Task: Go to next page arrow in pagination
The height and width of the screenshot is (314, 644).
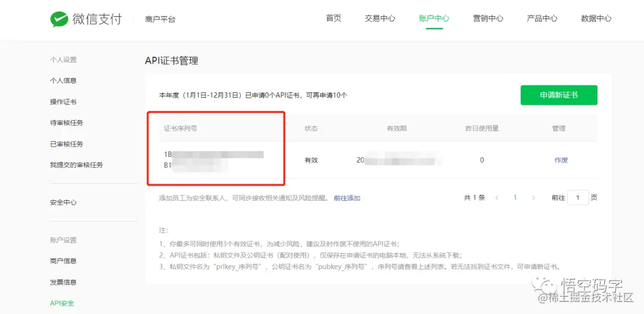Action: pyautogui.click(x=533, y=198)
